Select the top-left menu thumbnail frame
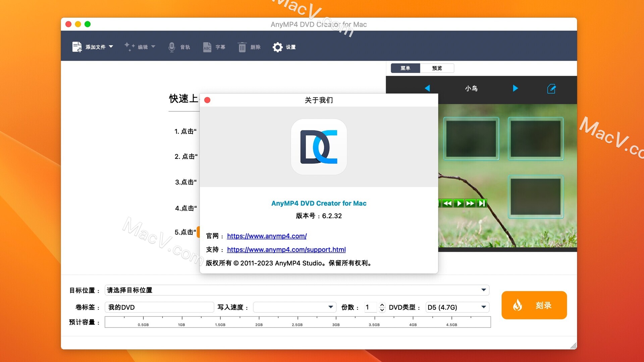The width and height of the screenshot is (644, 362). pyautogui.click(x=471, y=139)
